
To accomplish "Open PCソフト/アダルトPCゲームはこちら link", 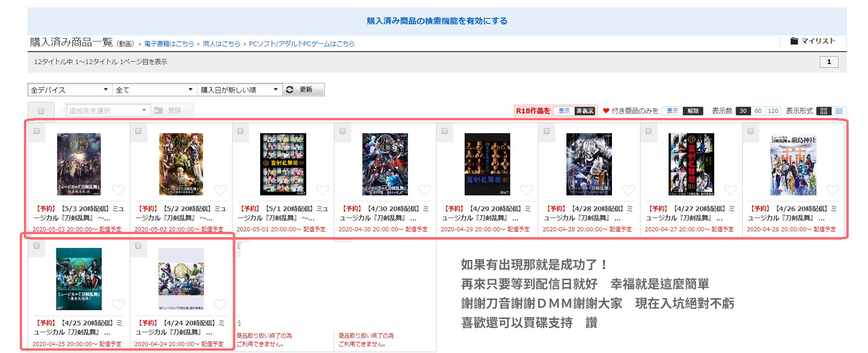I will (x=302, y=44).
